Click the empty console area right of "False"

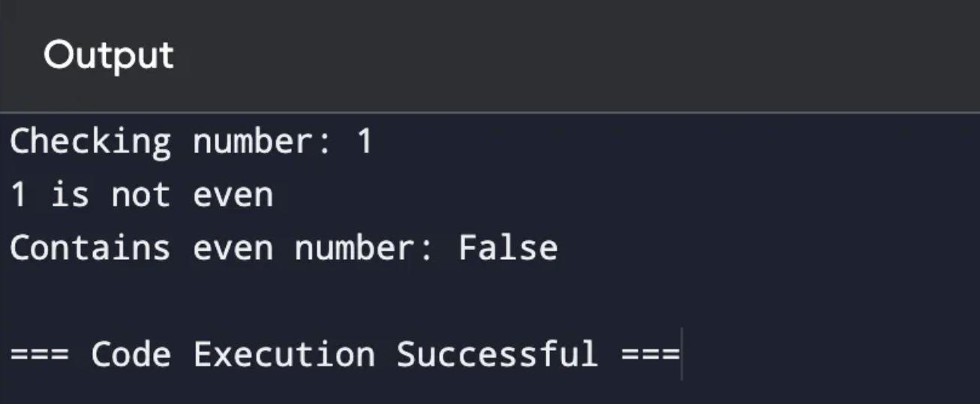(x=750, y=249)
